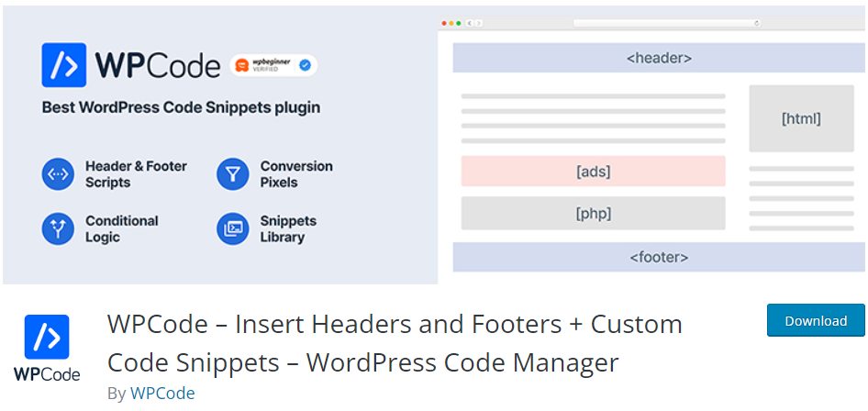Click the Conversion Pixels funnel icon
This screenshot has height=411, width=868.
click(x=232, y=174)
